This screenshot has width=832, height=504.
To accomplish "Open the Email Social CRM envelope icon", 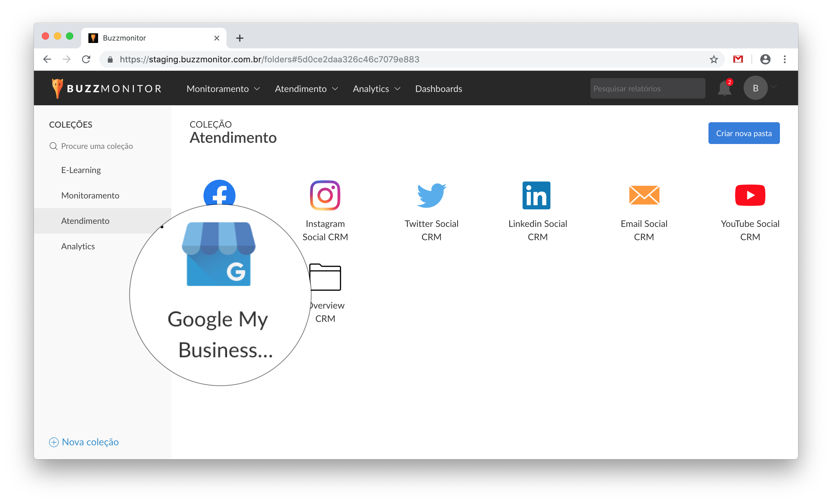I will (644, 195).
